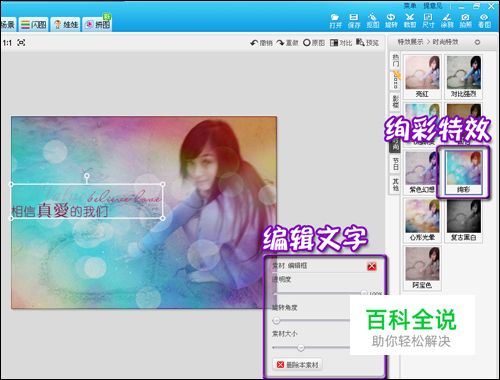Select the 相信真爱的我们 text overlay
The image size is (500, 380).
point(87,201)
